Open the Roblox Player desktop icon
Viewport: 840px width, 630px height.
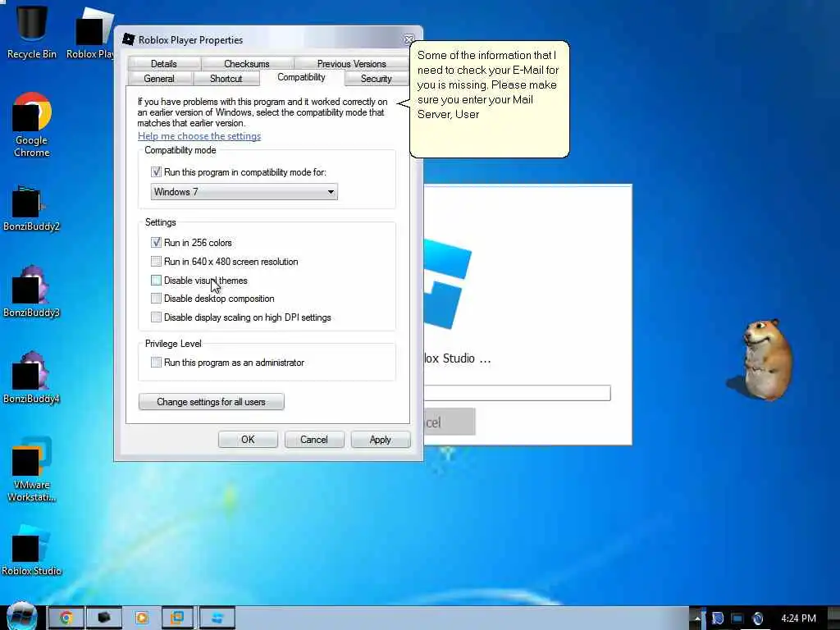point(90,33)
